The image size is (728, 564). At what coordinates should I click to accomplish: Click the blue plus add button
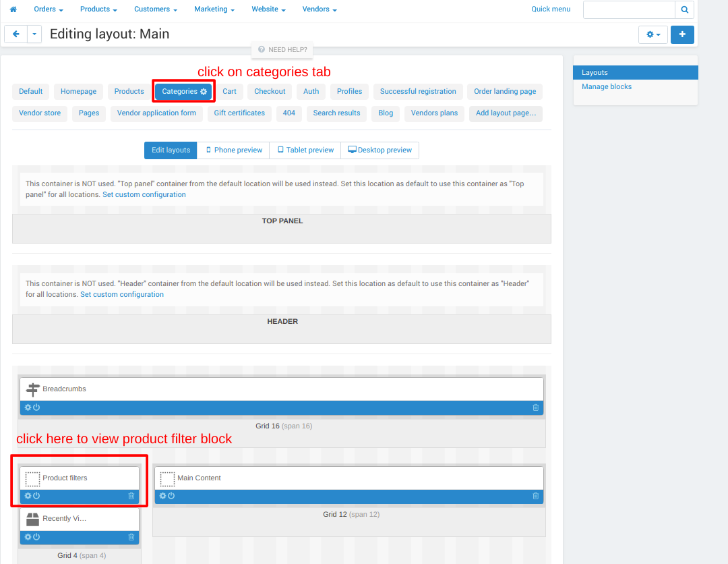click(x=682, y=34)
